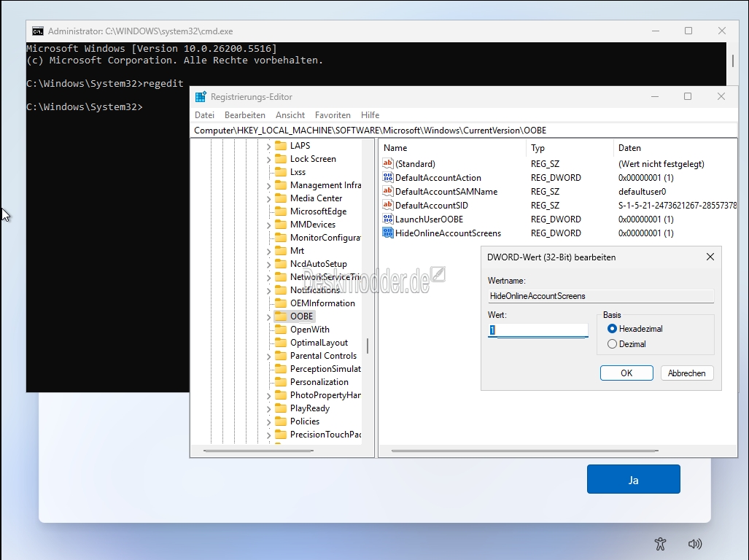Select the OOBE folder icon in tree
The width and height of the screenshot is (749, 560).
(281, 316)
